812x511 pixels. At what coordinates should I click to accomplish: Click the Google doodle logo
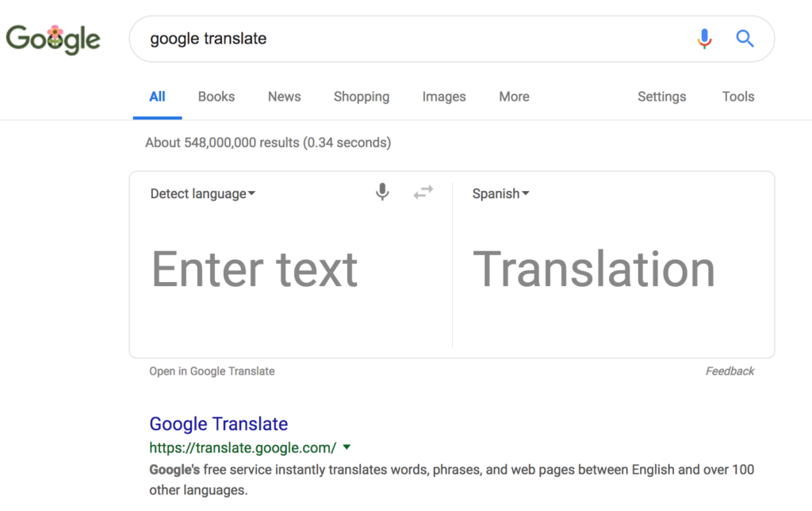pos(53,40)
